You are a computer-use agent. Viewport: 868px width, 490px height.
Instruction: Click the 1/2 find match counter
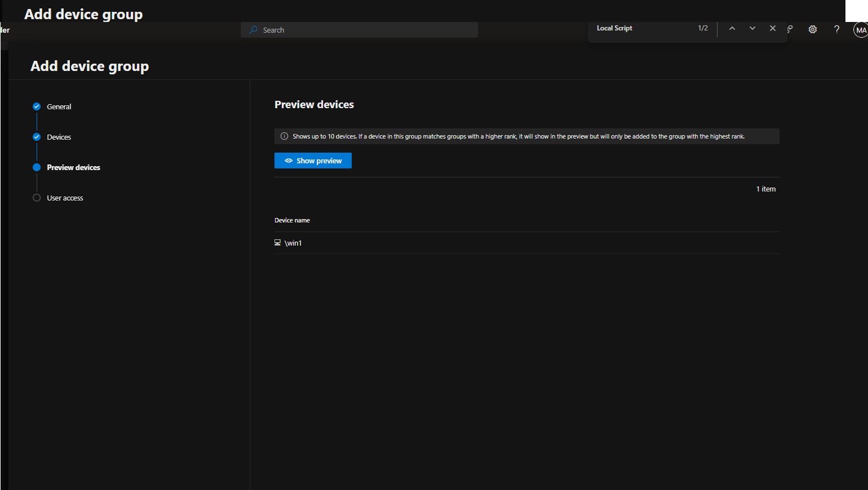coord(703,28)
